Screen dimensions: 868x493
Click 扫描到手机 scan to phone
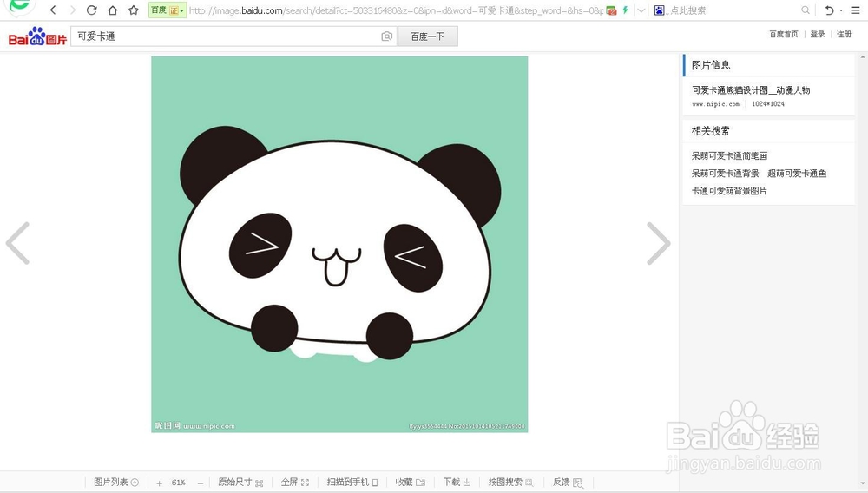[352, 483]
